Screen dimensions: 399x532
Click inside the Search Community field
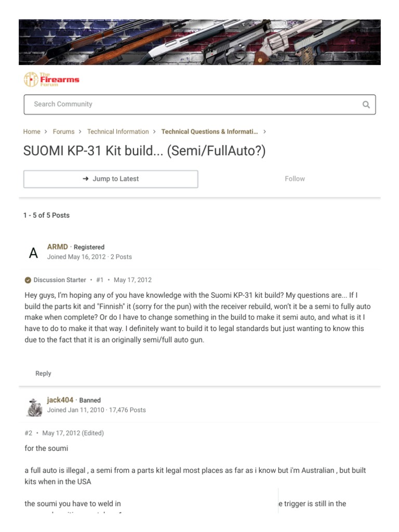pos(192,104)
